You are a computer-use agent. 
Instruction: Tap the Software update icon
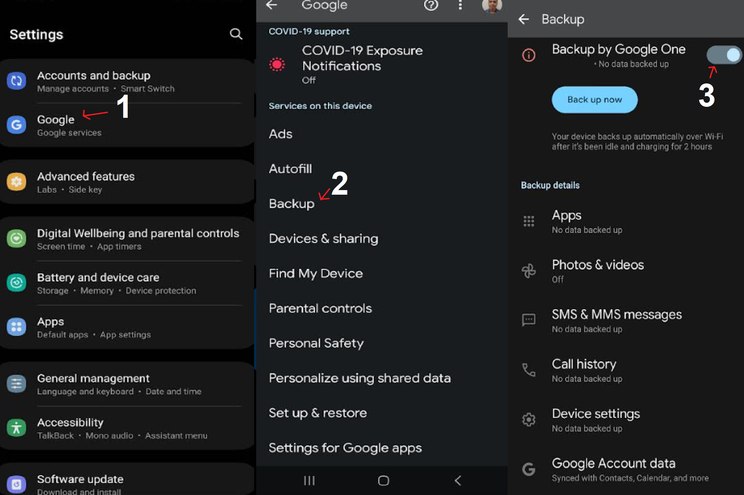(x=17, y=484)
